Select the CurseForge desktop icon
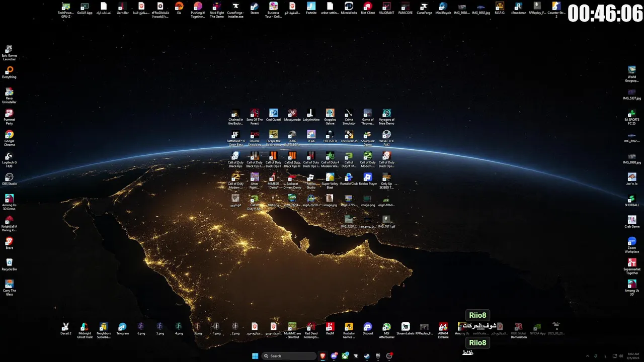The width and height of the screenshot is (644, 362). (x=424, y=9)
